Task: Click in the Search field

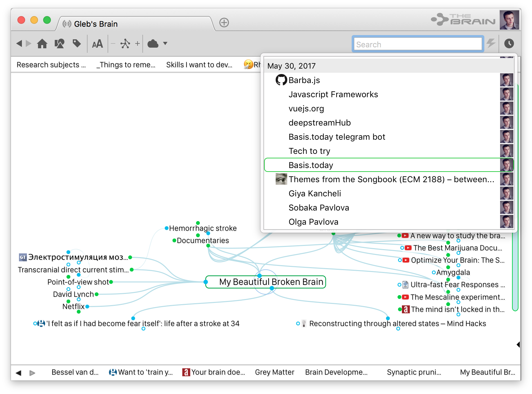Action: click(418, 44)
